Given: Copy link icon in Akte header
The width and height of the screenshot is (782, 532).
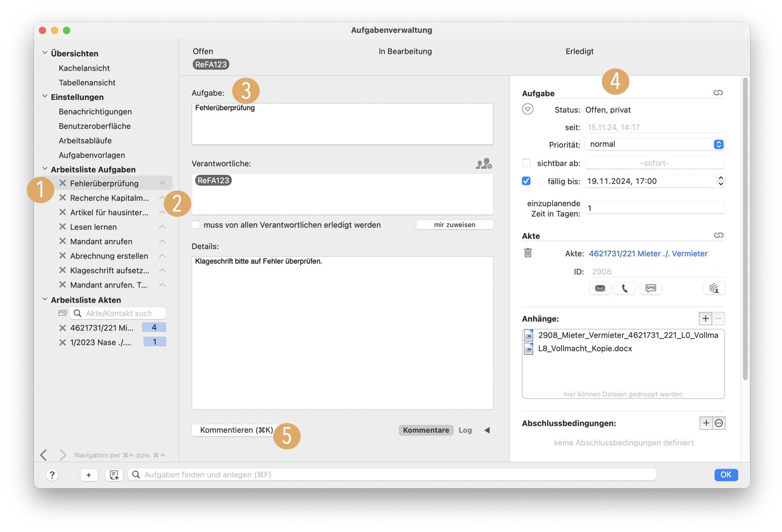Looking at the screenshot, I should pos(718,235).
